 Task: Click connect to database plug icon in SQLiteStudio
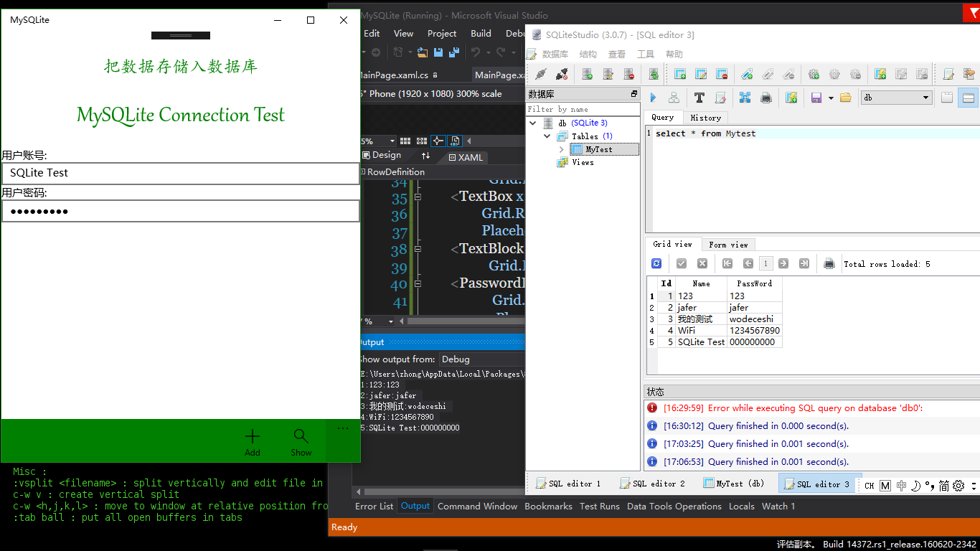click(x=541, y=74)
